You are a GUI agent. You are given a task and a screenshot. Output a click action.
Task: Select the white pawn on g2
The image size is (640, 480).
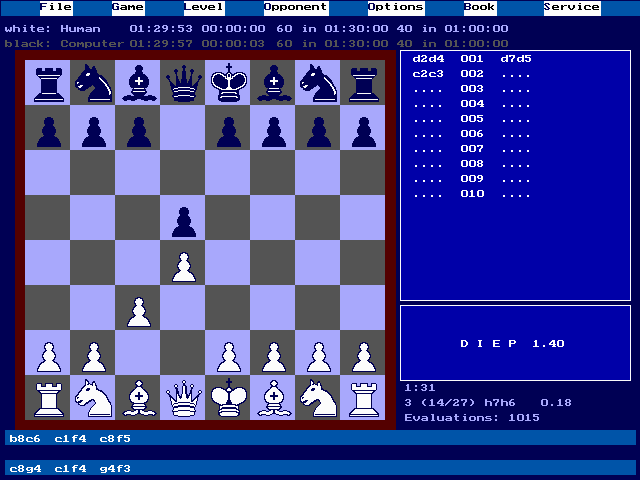click(319, 357)
